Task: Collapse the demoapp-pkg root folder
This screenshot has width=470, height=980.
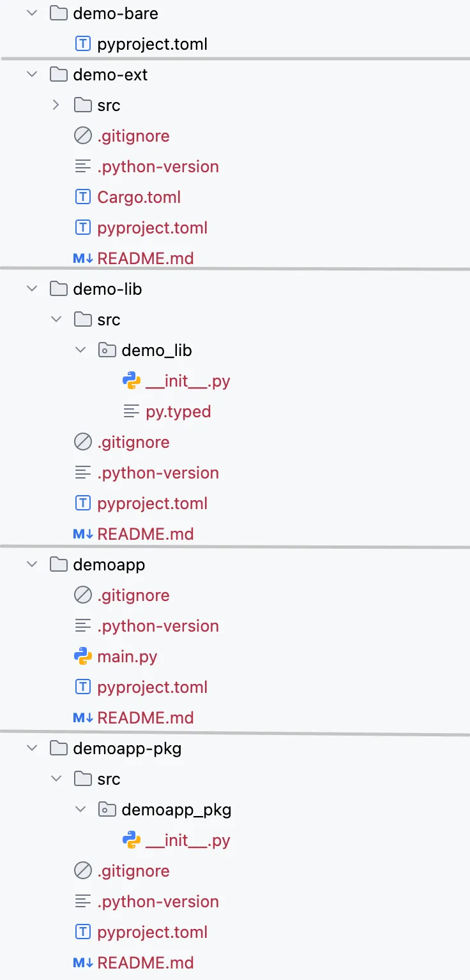Action: click(32, 748)
